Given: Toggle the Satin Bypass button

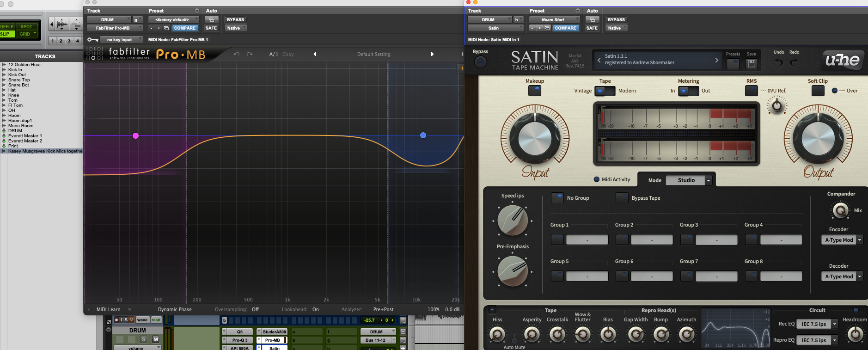Looking at the screenshot, I should (x=481, y=62).
